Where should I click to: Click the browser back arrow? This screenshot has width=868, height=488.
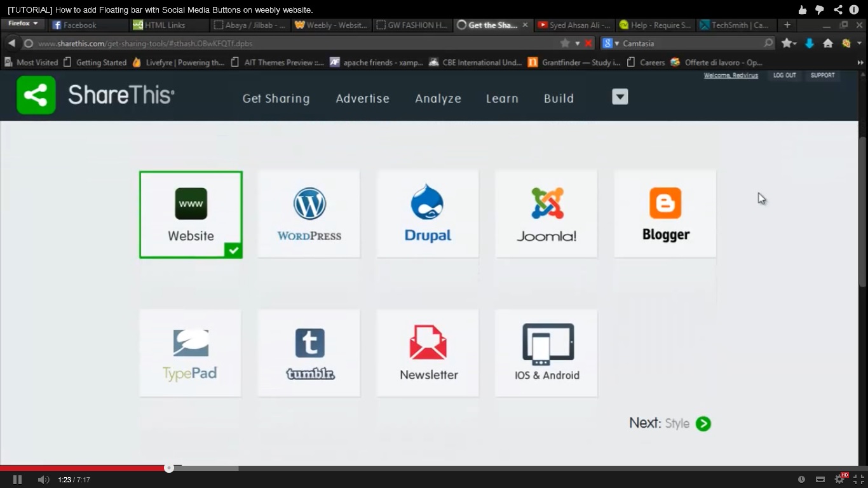tap(11, 43)
